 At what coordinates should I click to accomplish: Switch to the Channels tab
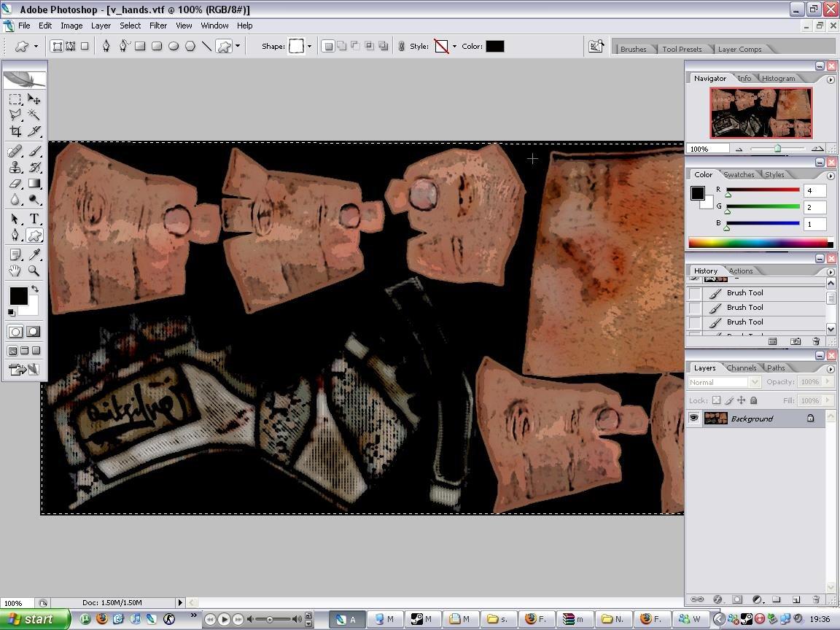740,368
